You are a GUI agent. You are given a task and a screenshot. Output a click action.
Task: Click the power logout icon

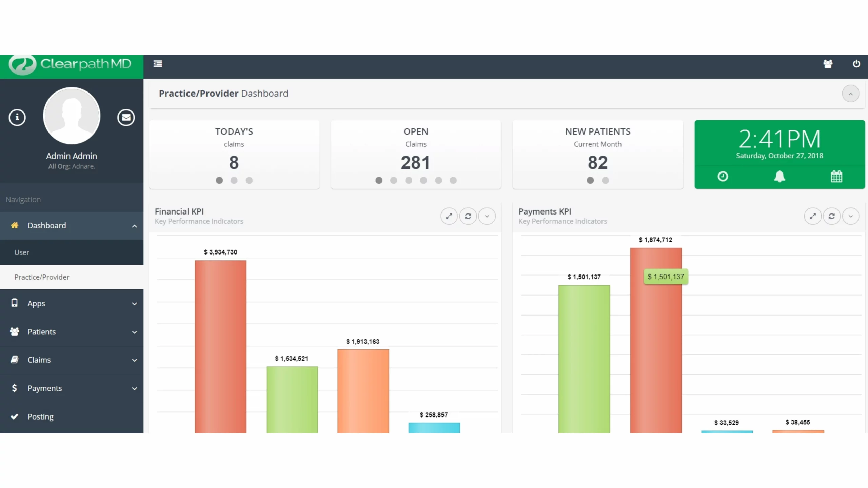[856, 64]
